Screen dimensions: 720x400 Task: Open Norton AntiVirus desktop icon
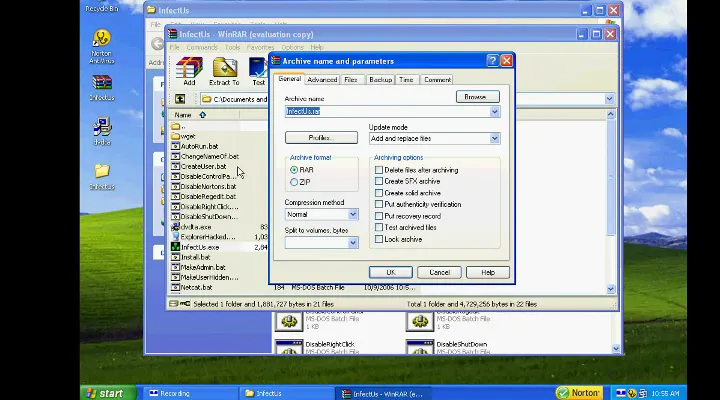(101, 46)
